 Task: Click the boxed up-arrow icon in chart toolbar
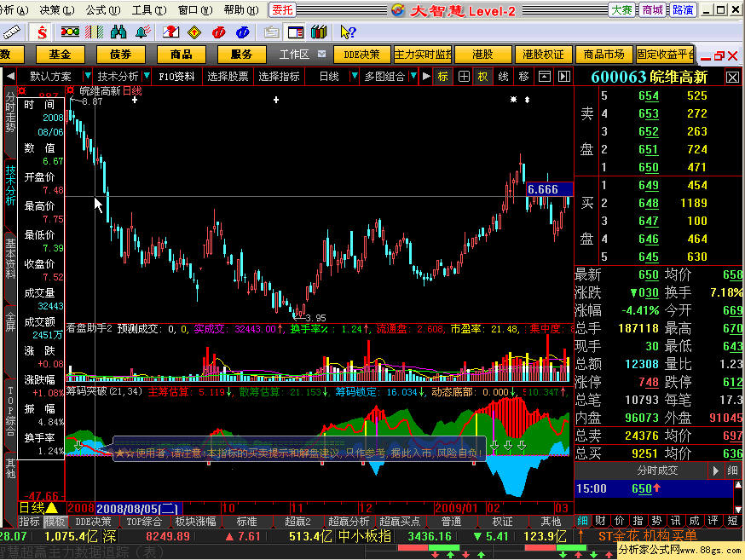coord(544,77)
